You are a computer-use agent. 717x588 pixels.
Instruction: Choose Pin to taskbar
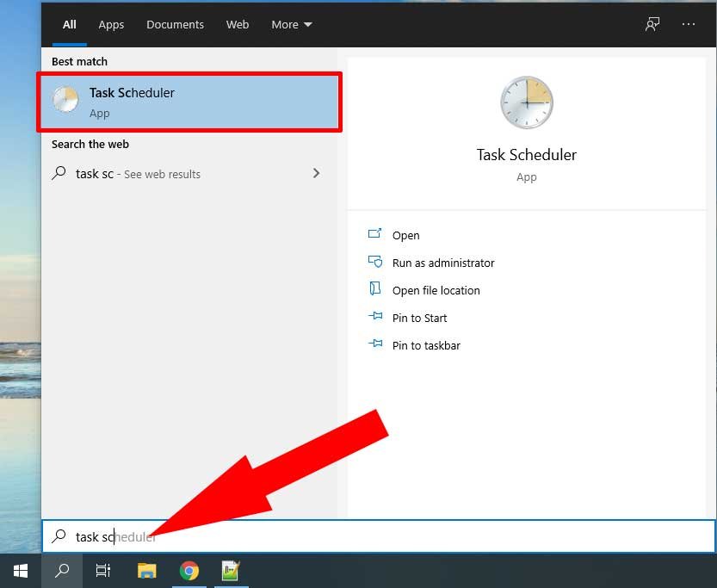[426, 345]
